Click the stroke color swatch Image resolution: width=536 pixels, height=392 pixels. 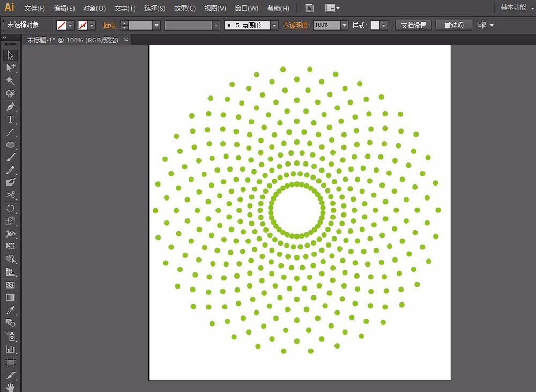click(83, 25)
